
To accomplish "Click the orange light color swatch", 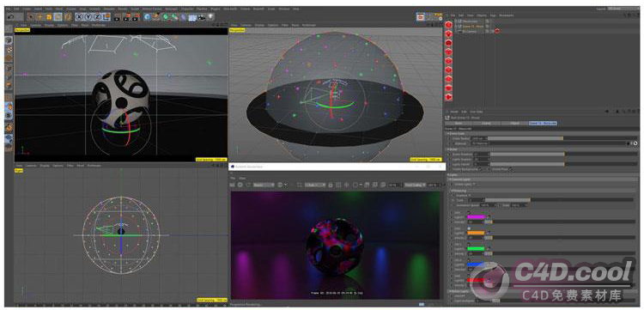I will point(476,233).
